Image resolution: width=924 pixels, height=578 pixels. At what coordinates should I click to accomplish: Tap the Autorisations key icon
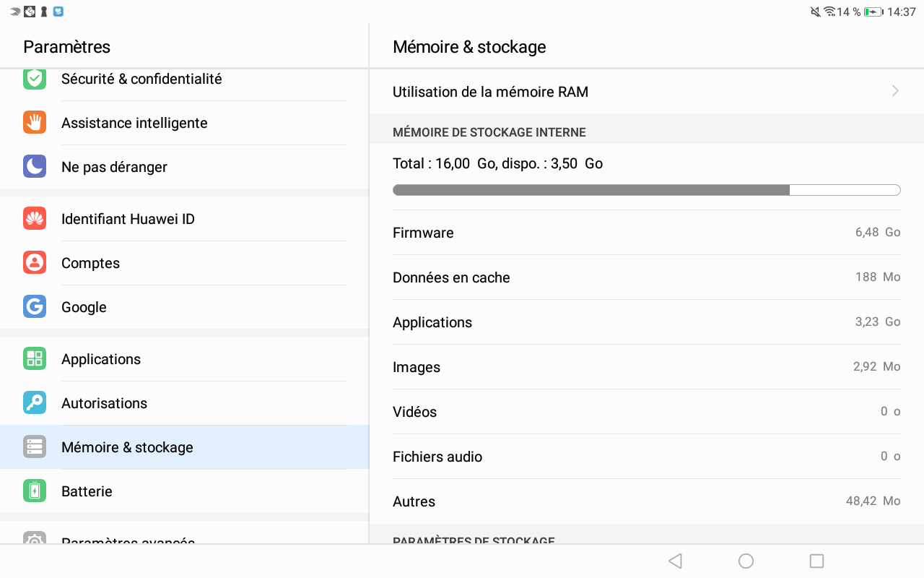pos(35,403)
